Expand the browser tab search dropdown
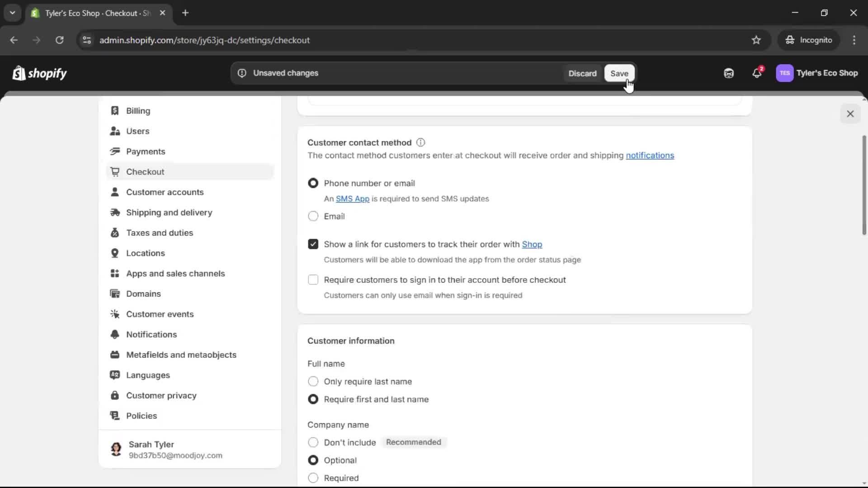 (x=13, y=13)
